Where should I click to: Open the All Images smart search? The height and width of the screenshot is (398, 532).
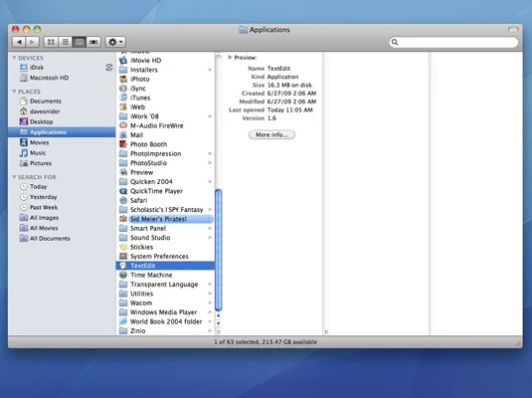coord(62,218)
